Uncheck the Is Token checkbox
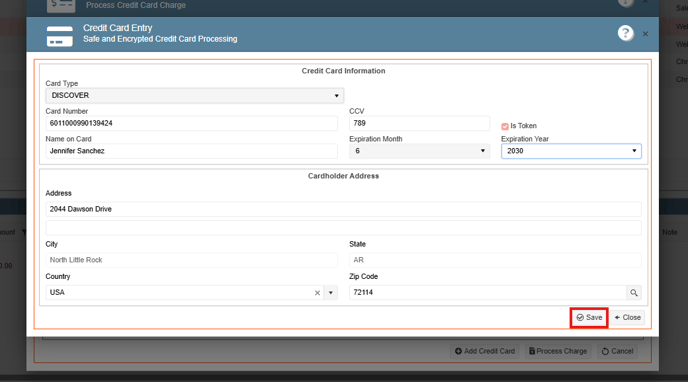The image size is (688, 382). [x=505, y=126]
